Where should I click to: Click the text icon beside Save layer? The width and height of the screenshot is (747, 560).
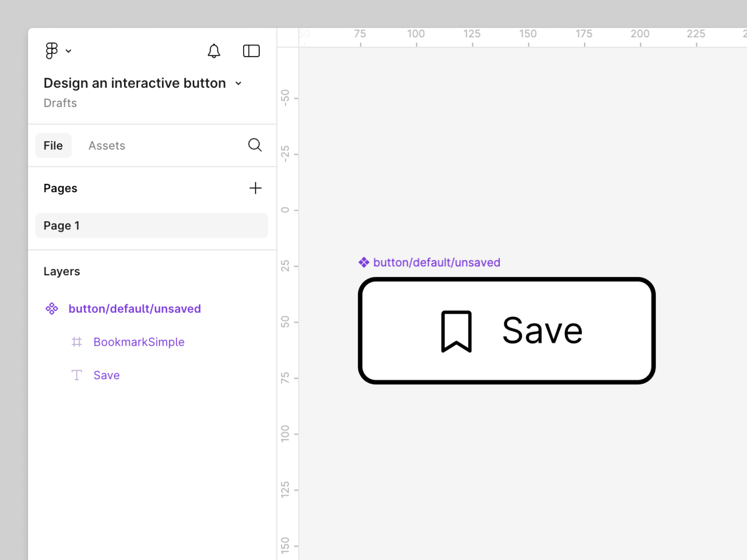click(77, 375)
